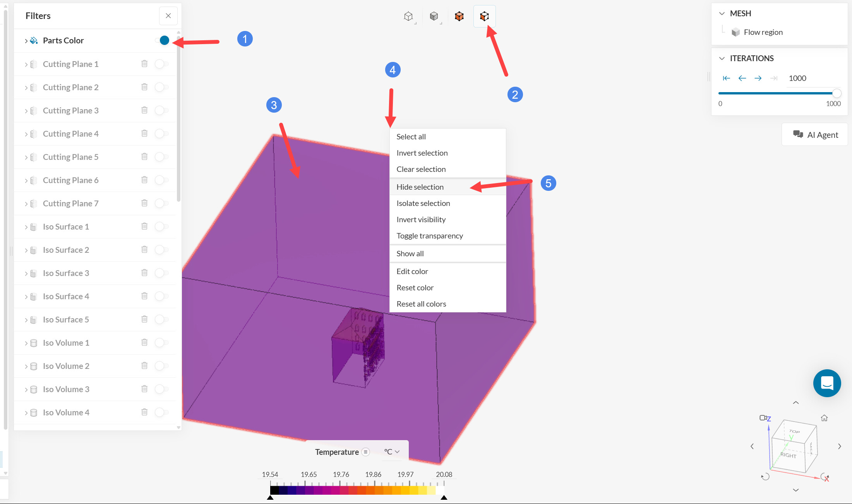Click the temperature legend settings icon

point(365,452)
